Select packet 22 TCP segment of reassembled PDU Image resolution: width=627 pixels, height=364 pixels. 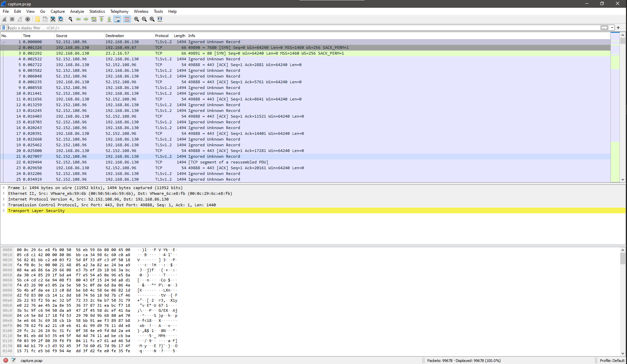pyautogui.click(x=305, y=162)
